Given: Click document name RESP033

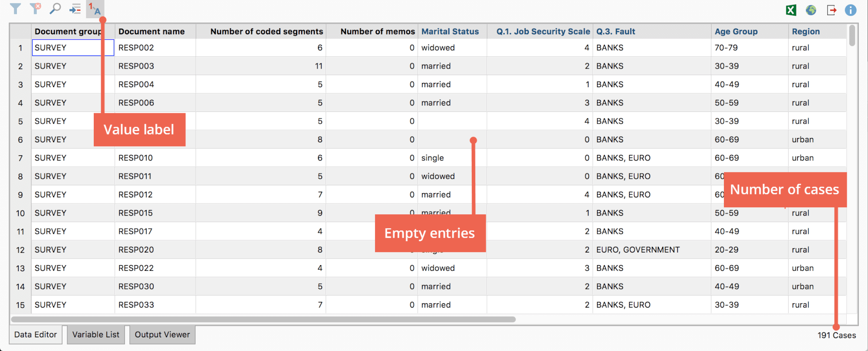Looking at the screenshot, I should point(136,305).
